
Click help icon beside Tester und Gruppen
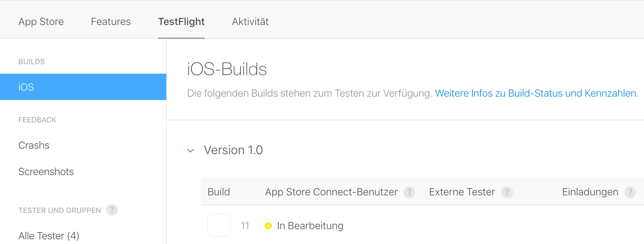pyautogui.click(x=112, y=210)
